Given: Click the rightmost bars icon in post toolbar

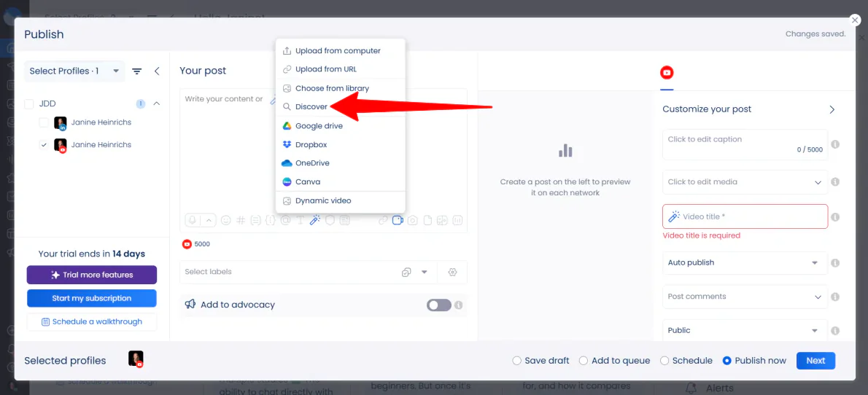Looking at the screenshot, I should [x=457, y=220].
